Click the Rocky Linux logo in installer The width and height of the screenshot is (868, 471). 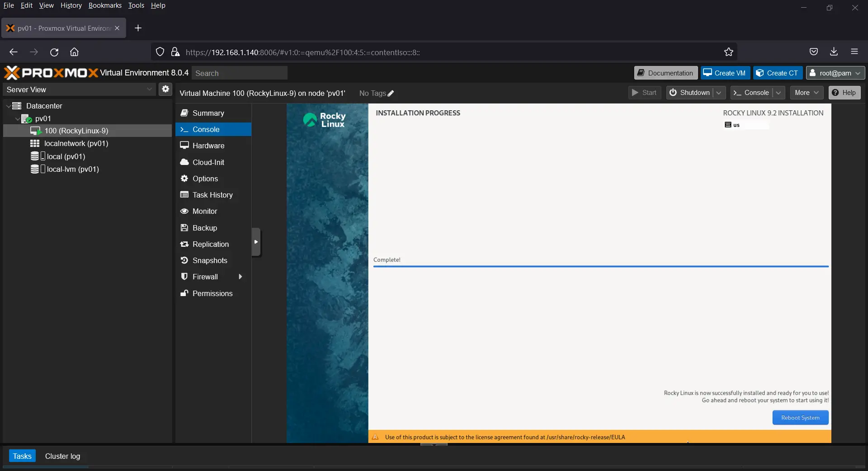click(324, 120)
